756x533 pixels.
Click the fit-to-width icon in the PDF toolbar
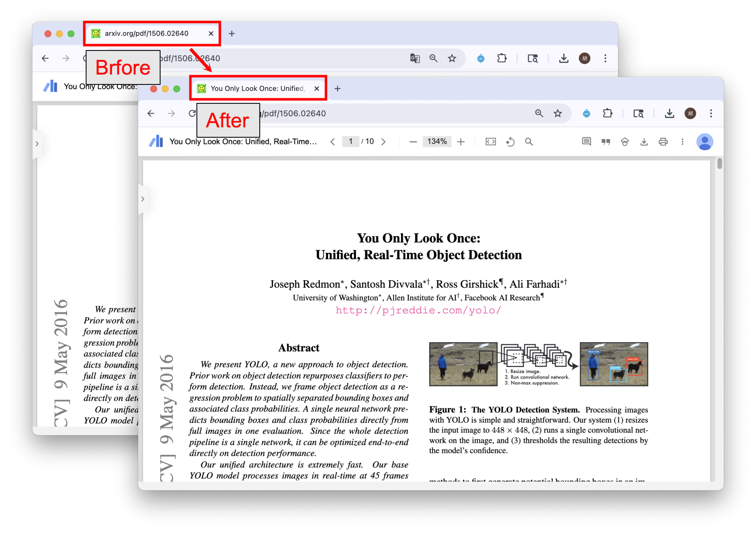[491, 142]
